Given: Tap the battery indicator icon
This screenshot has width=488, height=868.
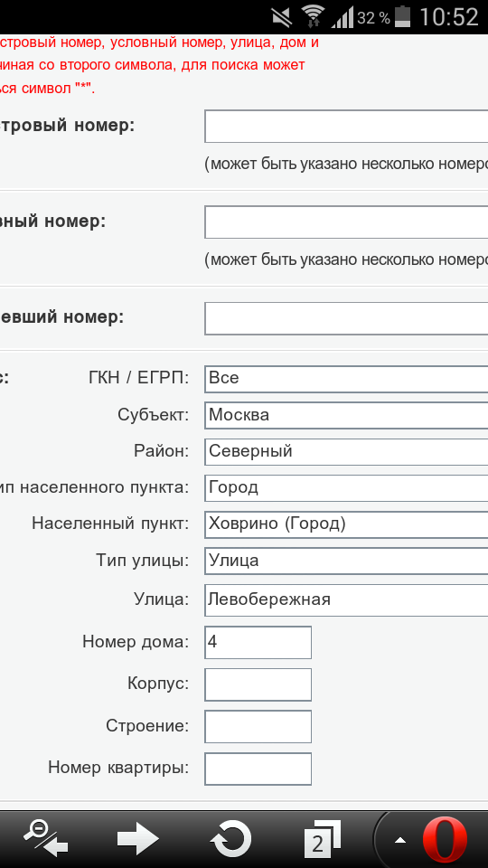Looking at the screenshot, I should click(403, 16).
